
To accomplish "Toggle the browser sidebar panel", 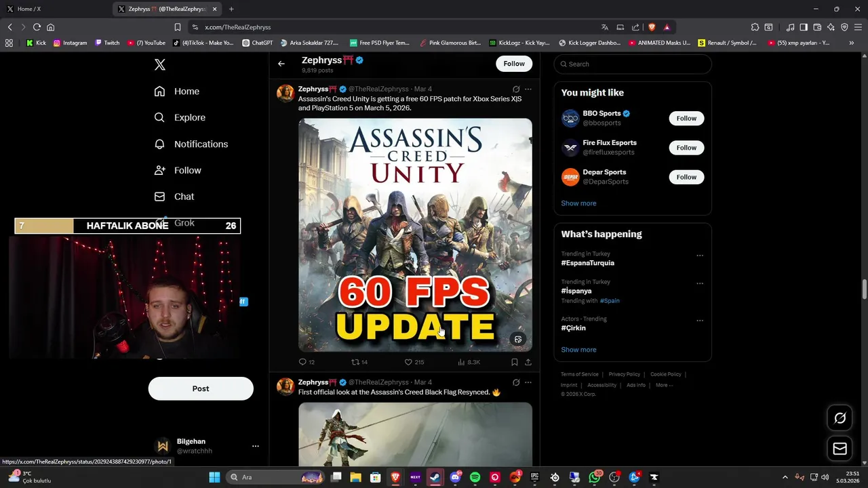I will click(804, 27).
